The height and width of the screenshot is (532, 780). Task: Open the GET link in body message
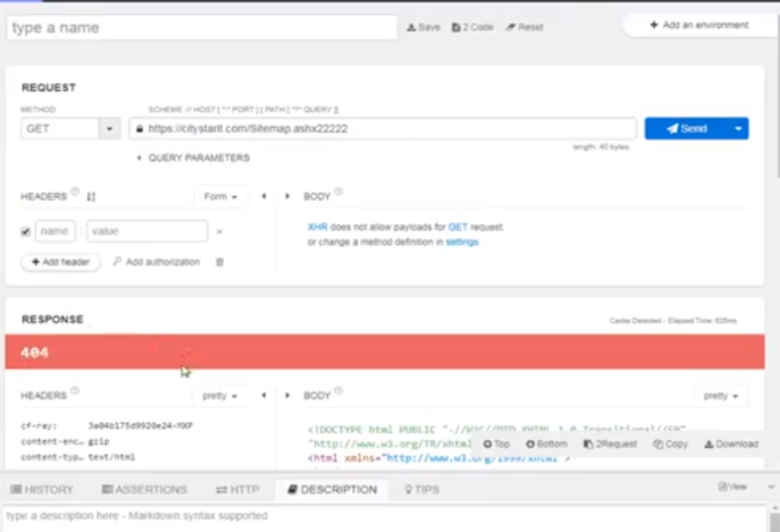point(458,227)
